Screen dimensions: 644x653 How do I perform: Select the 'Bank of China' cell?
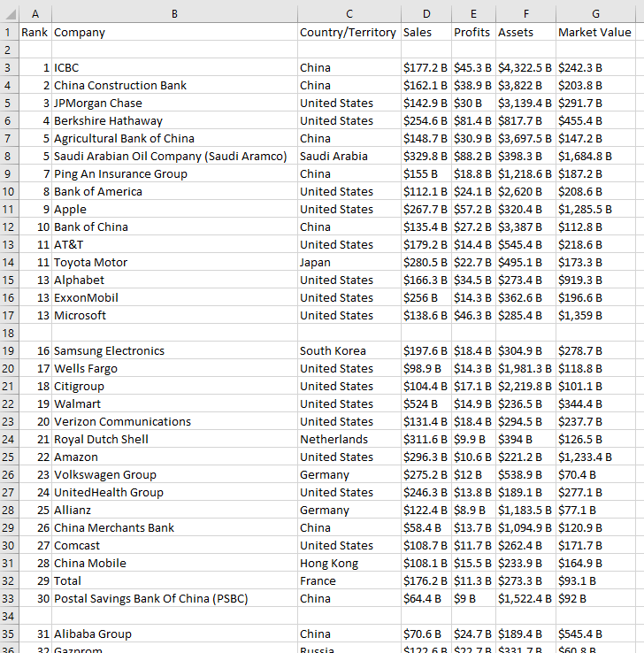(x=174, y=227)
